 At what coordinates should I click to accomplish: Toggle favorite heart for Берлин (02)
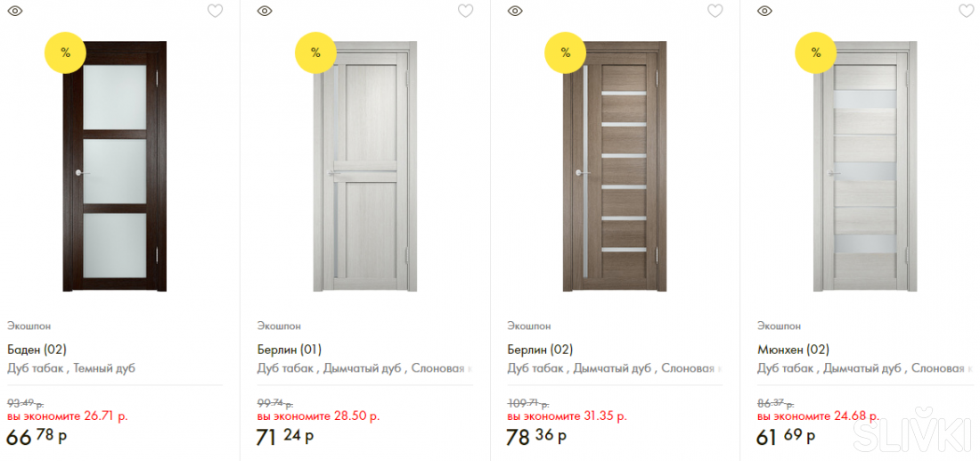(x=715, y=12)
